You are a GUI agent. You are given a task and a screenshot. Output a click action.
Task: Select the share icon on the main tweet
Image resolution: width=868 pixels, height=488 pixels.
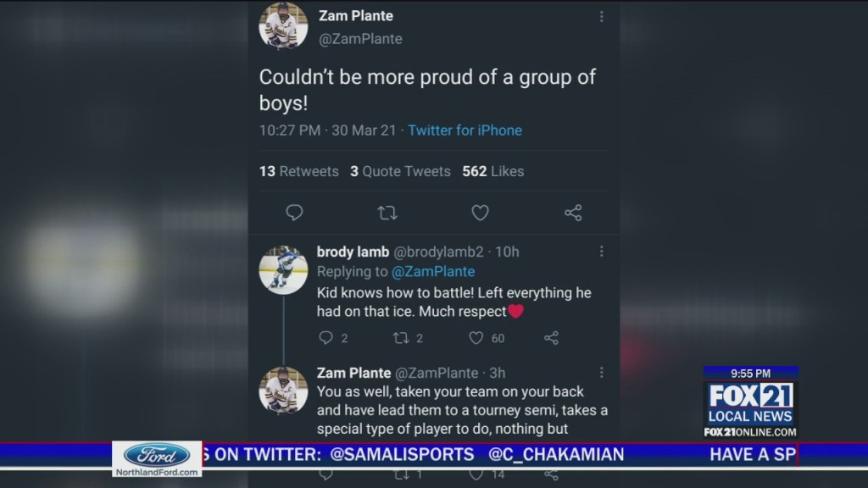click(x=573, y=213)
